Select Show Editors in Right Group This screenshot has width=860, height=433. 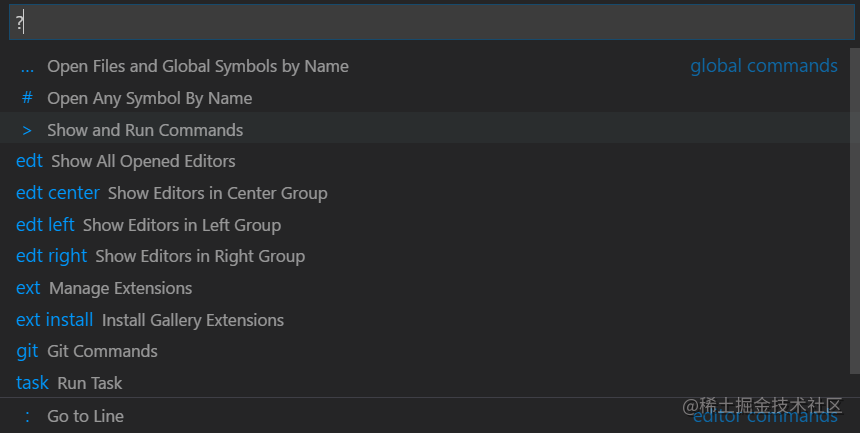tap(200, 256)
